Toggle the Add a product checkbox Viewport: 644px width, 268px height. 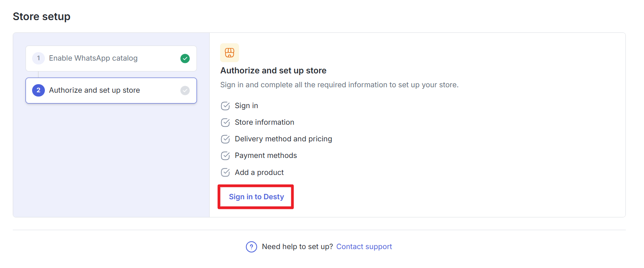[x=225, y=172]
